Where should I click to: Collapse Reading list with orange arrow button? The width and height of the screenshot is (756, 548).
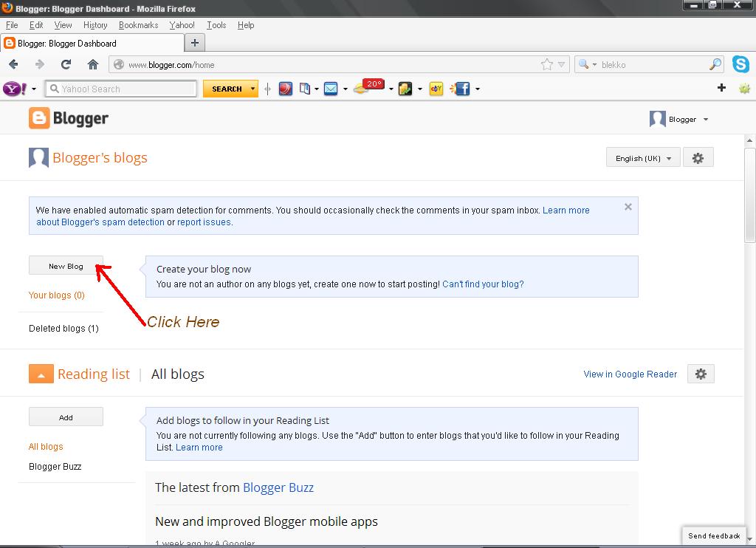point(41,374)
